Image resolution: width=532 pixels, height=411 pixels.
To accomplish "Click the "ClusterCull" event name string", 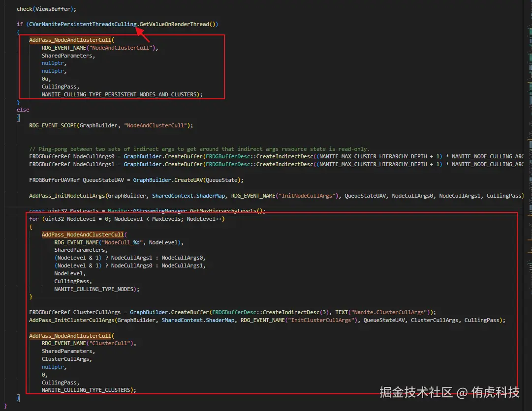I will tap(110, 343).
